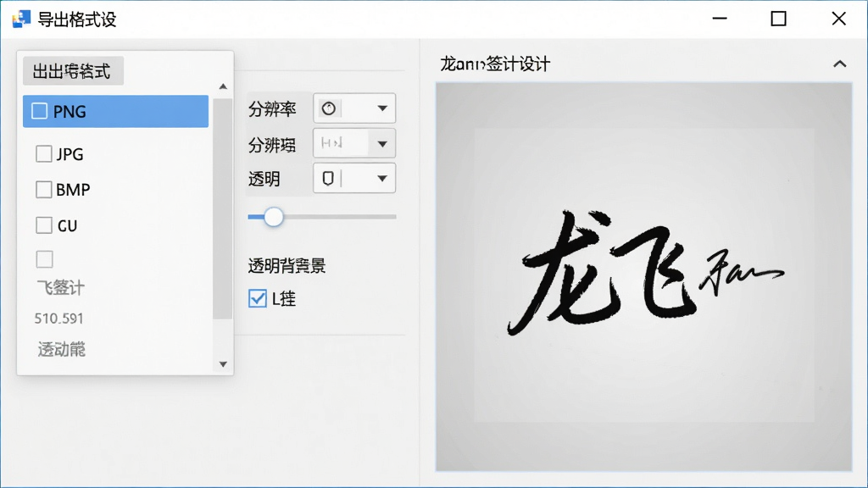Select the 飞签计 list entry

[x=61, y=288]
